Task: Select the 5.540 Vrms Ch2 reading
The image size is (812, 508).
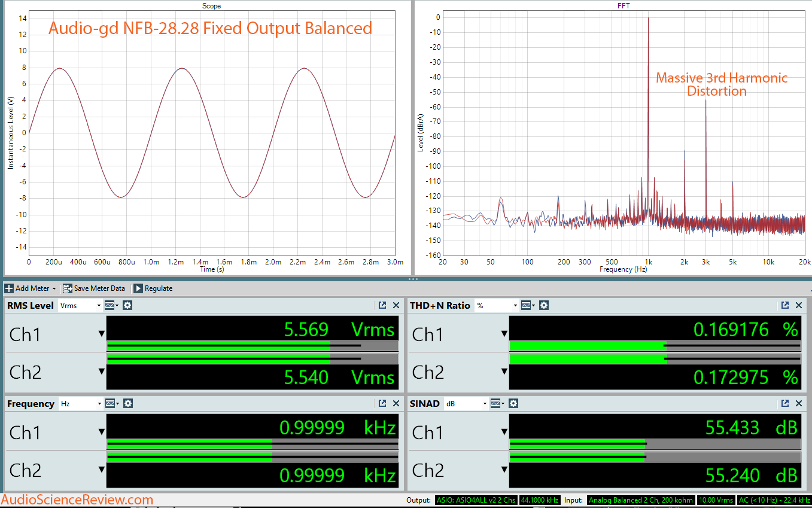Action: point(339,377)
